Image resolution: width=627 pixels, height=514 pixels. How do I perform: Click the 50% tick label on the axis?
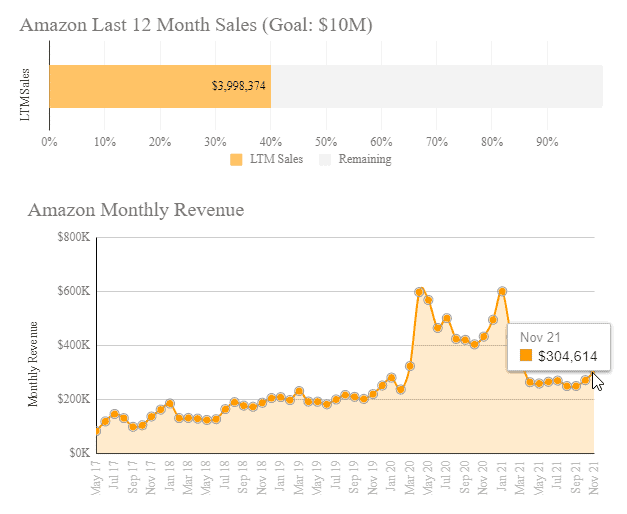[x=326, y=142]
